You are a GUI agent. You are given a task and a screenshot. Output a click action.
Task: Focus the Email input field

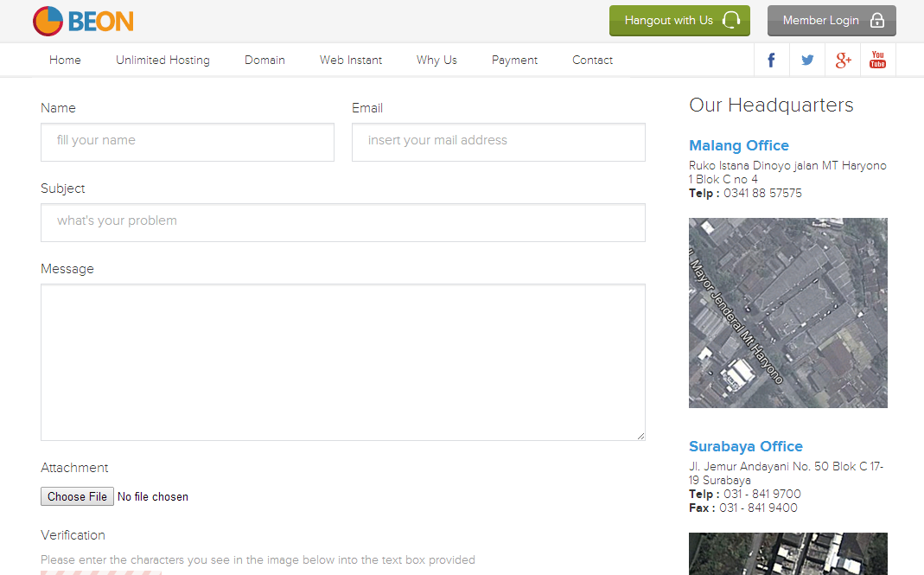(499, 142)
